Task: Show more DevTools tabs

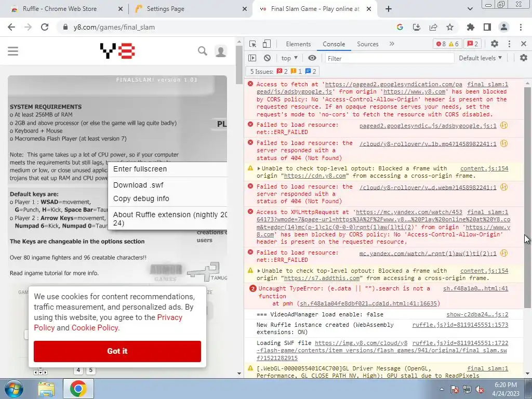Action: [x=392, y=44]
